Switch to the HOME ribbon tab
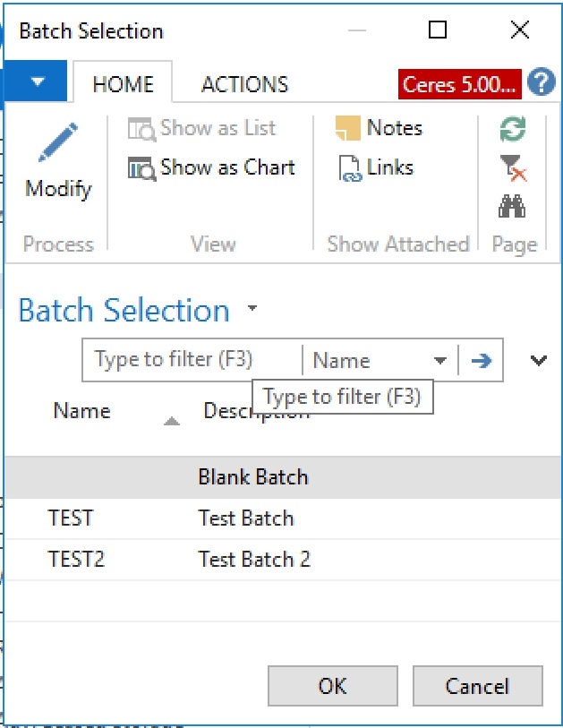 (123, 84)
